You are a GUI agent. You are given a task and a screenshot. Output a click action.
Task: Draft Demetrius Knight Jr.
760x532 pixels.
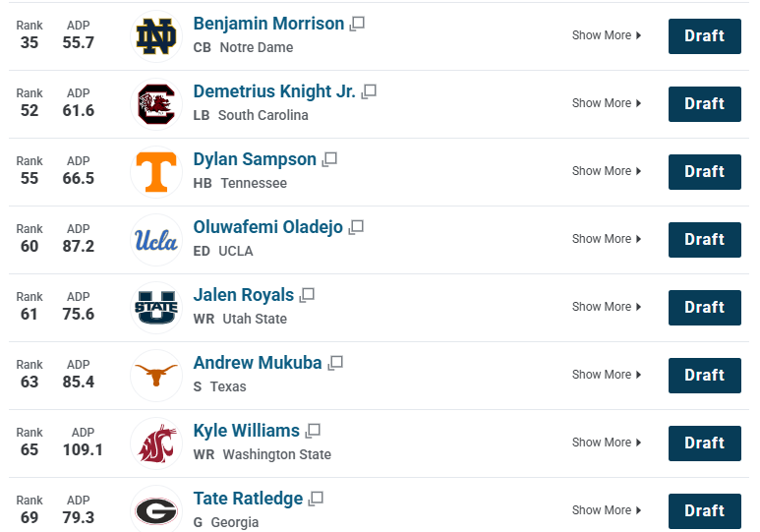coord(704,104)
